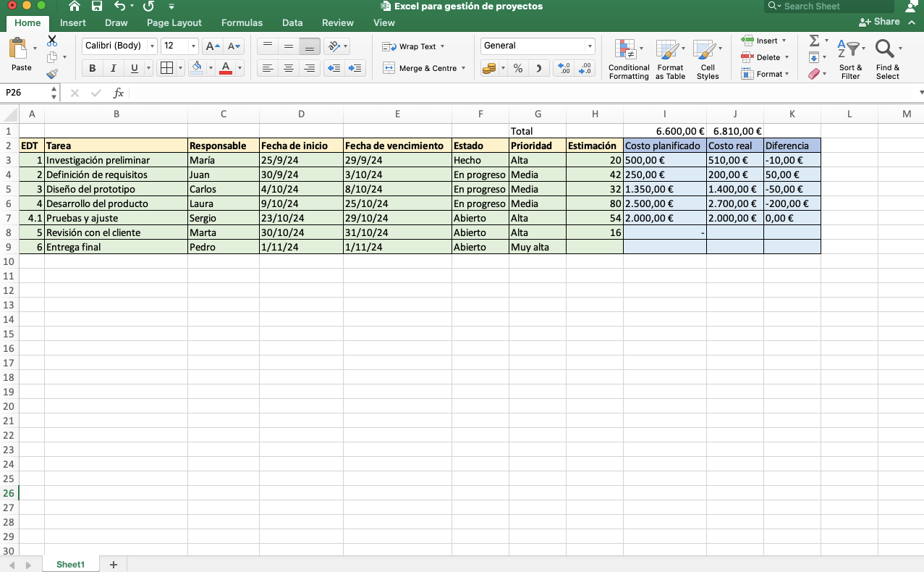Click the Save icon in title bar
This screenshot has width=924, height=572.
click(96, 7)
